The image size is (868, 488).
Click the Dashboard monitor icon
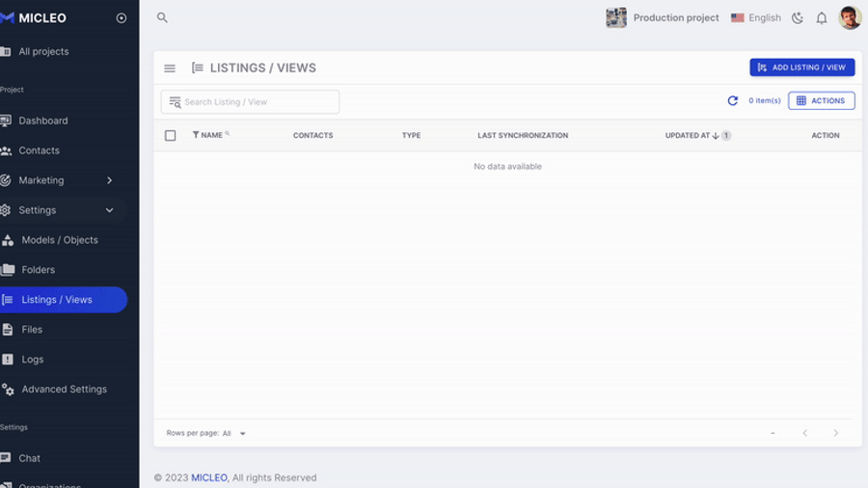pyautogui.click(x=6, y=121)
